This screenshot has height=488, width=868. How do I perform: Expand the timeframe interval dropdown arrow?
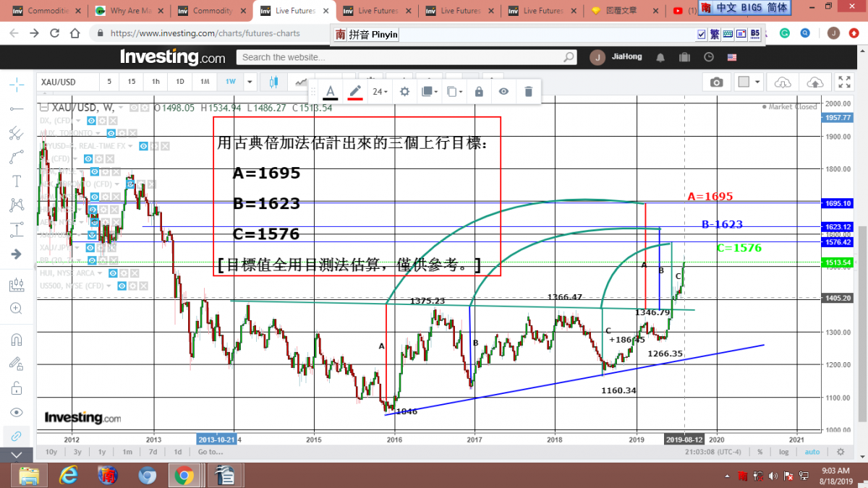(x=250, y=82)
